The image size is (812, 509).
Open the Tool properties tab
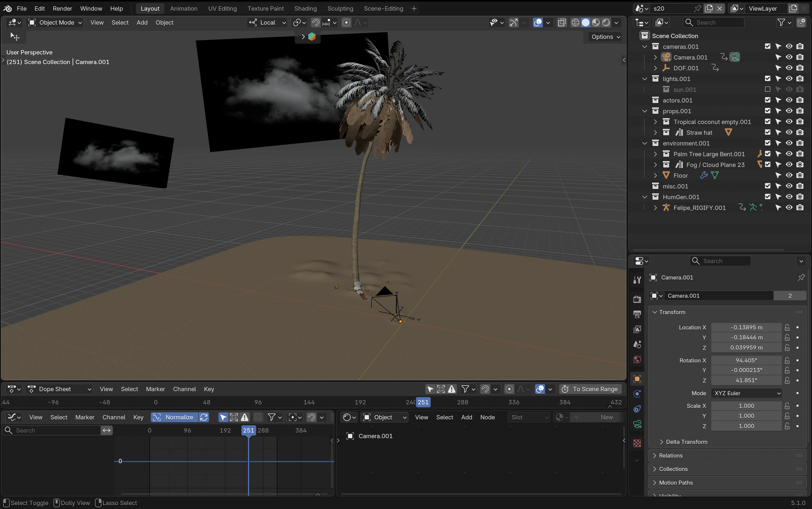[x=637, y=280]
